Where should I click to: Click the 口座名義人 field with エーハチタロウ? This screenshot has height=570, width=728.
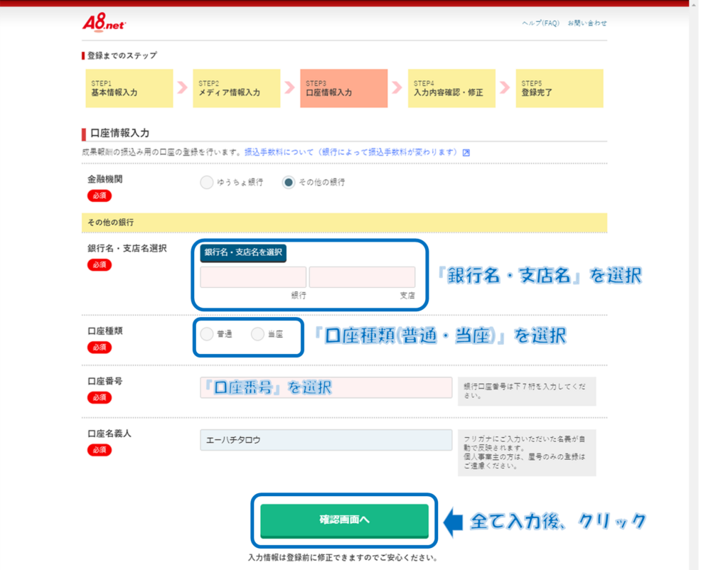[326, 440]
